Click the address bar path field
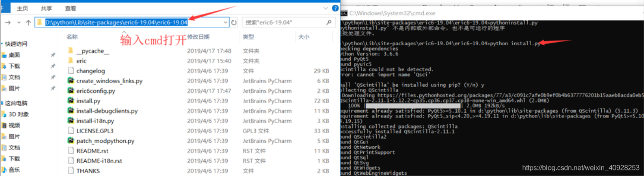Viewport: 644px width, 176px height. pyautogui.click(x=132, y=22)
